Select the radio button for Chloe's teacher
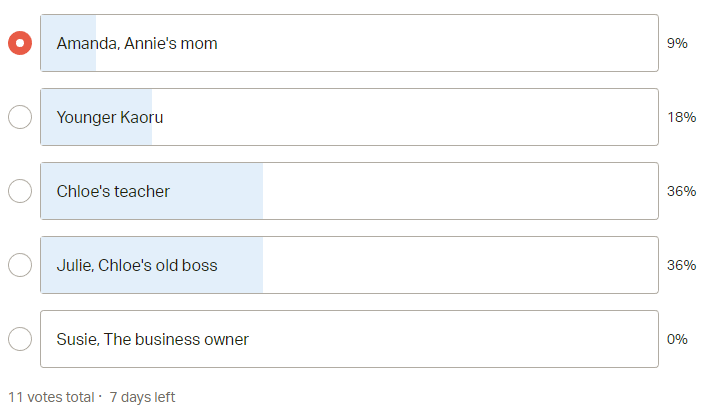The height and width of the screenshot is (418, 706). [20, 191]
